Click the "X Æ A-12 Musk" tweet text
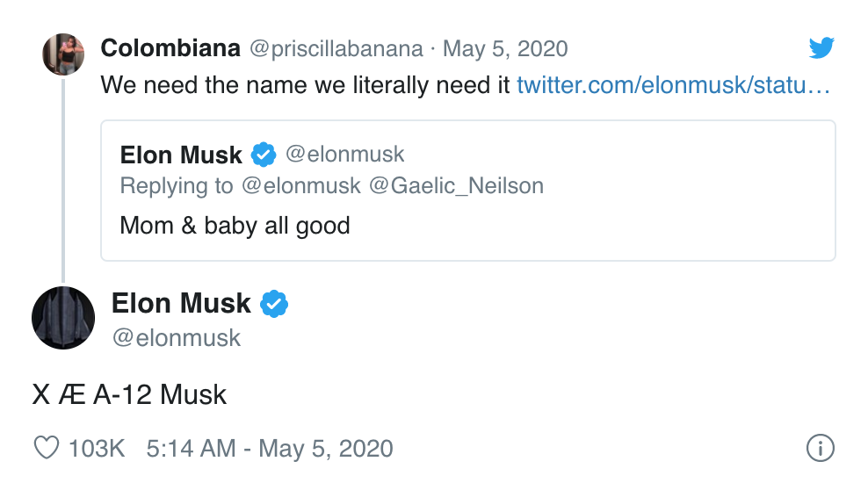This screenshot has height=483, width=868. coord(129,394)
